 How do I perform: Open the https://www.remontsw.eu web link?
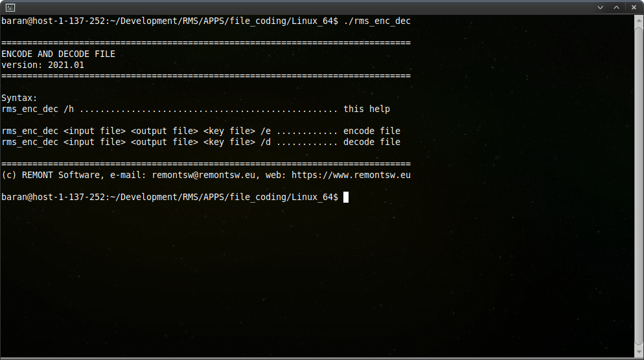(x=351, y=175)
